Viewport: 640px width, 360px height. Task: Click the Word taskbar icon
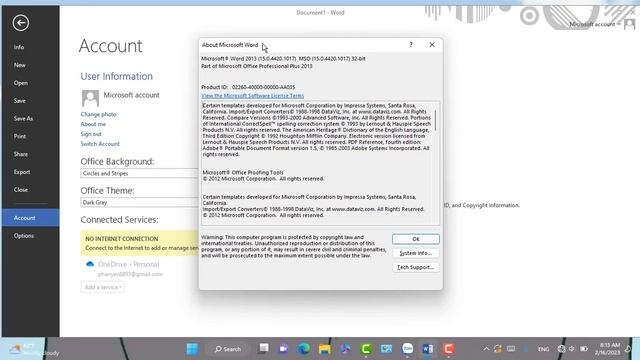(428, 349)
